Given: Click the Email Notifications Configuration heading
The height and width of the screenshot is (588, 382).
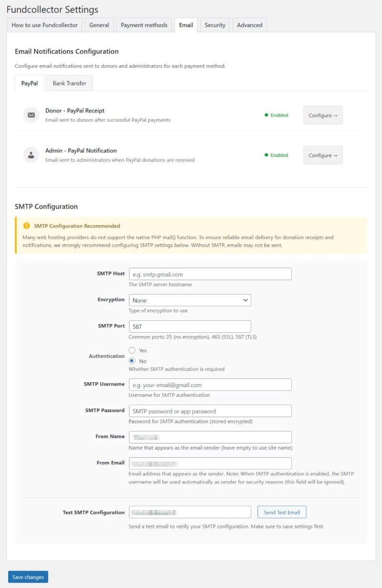Looking at the screenshot, I should click(x=67, y=52).
